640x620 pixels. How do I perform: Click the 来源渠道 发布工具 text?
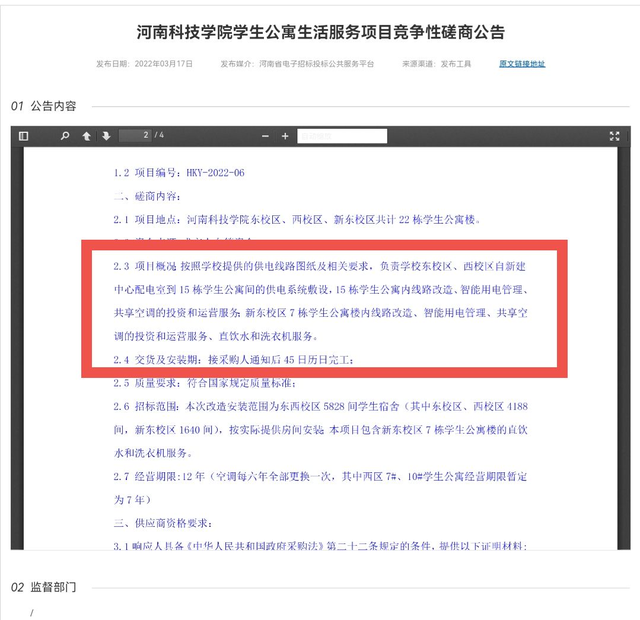[x=436, y=64]
